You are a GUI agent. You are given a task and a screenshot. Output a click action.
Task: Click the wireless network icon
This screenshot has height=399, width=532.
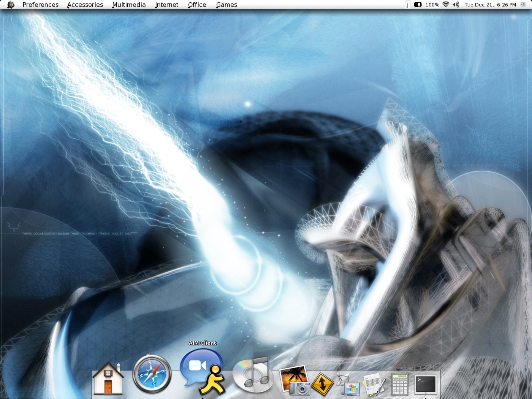(x=446, y=5)
